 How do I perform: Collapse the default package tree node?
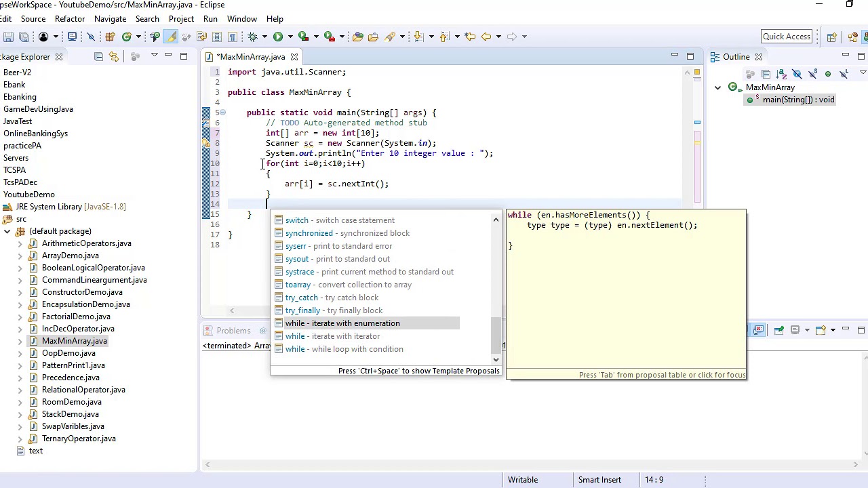(x=7, y=231)
